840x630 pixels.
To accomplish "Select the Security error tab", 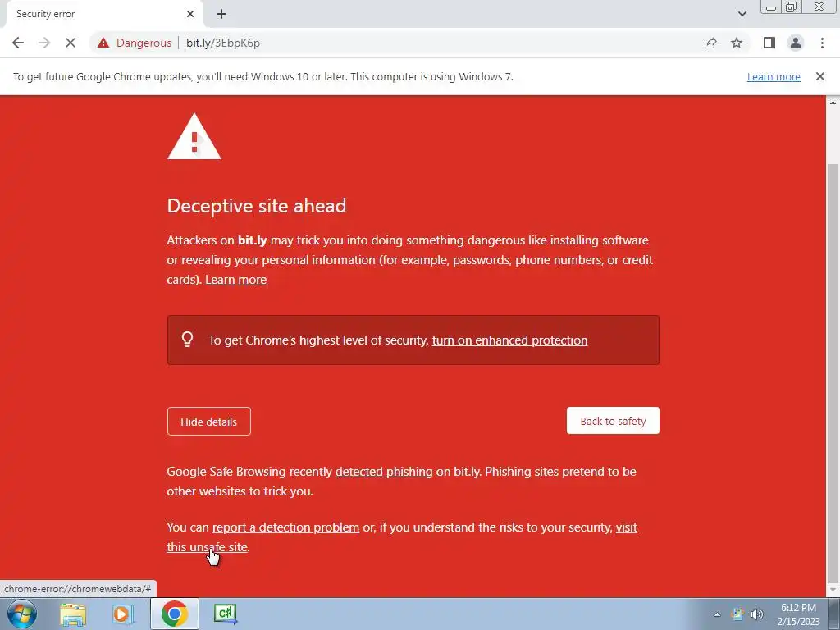I will 105,15.
